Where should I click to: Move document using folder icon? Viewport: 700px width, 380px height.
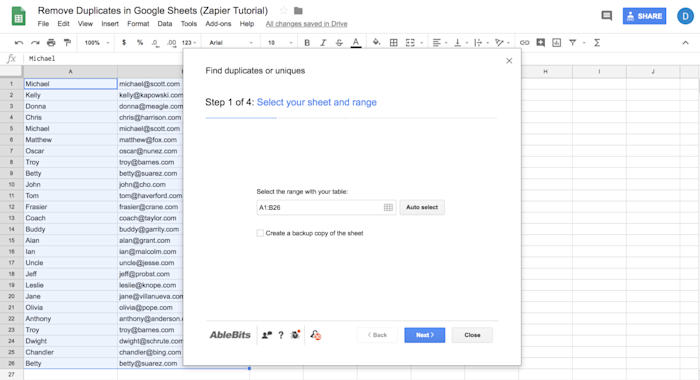coord(298,10)
